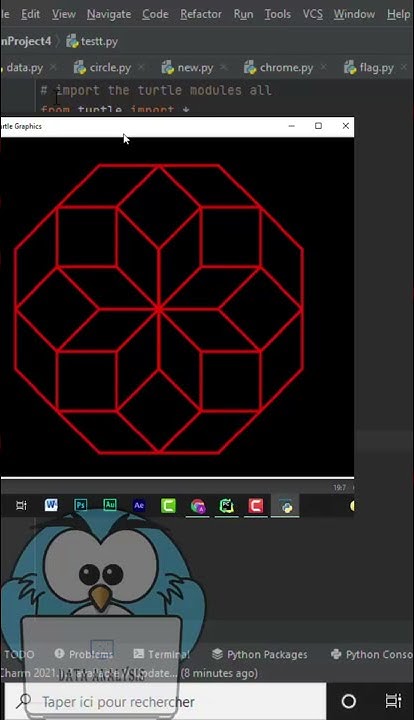
Task: Open Cortana circle button
Action: pyautogui.click(x=349, y=701)
